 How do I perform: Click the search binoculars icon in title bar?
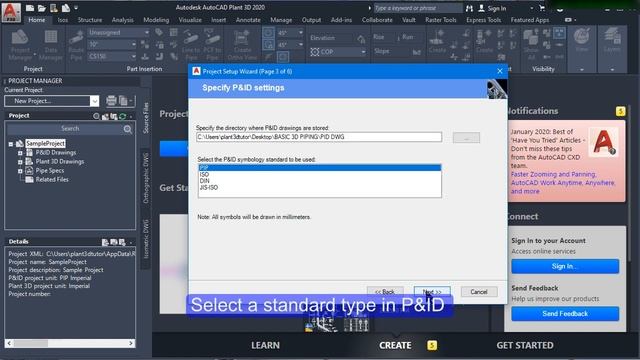(469, 8)
